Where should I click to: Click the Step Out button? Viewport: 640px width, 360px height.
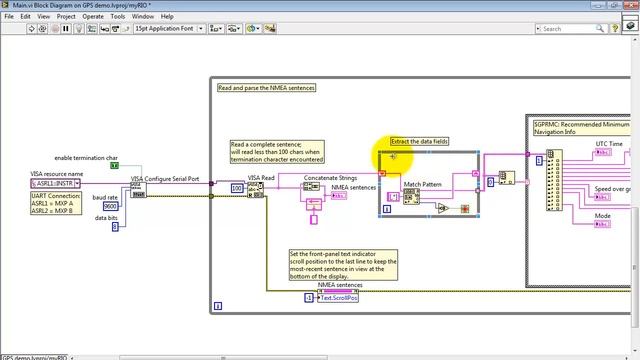(126, 29)
